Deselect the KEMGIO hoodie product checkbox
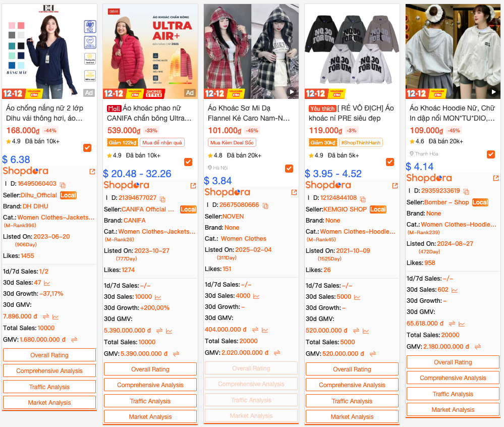This screenshot has width=504, height=427. click(x=390, y=162)
